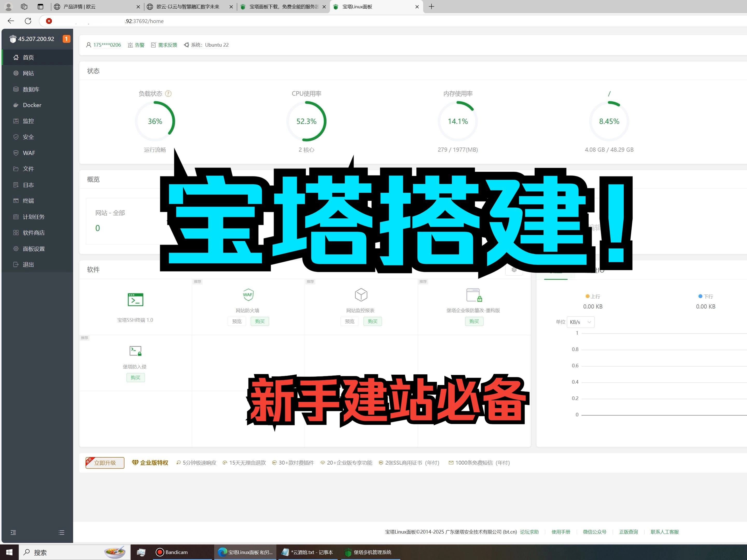Viewport: 747px width, 560px height.
Task: Click 退出 to log out
Action: [x=37, y=264]
